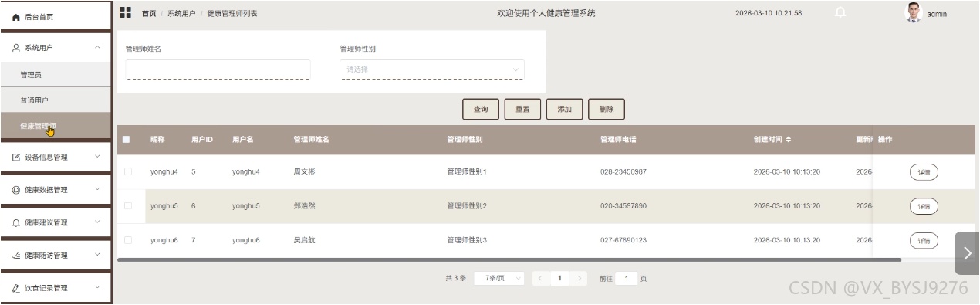Click the 重置 button
This screenshot has height=305, width=980.
pyautogui.click(x=522, y=109)
